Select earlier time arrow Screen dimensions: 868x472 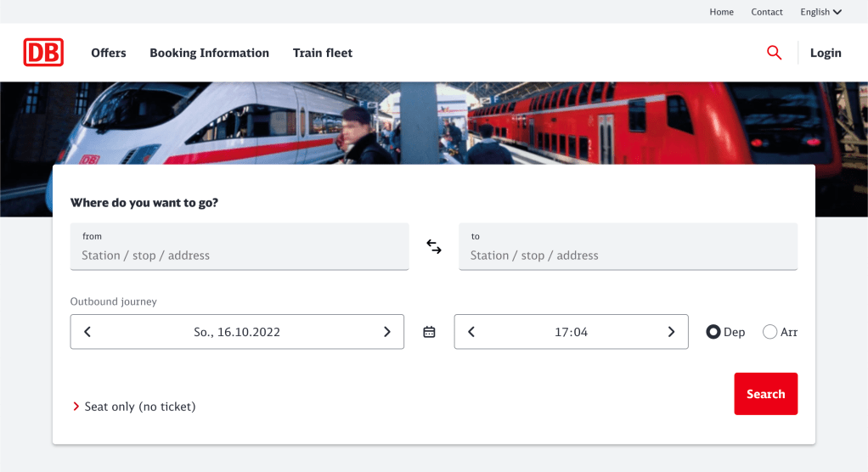[471, 332]
